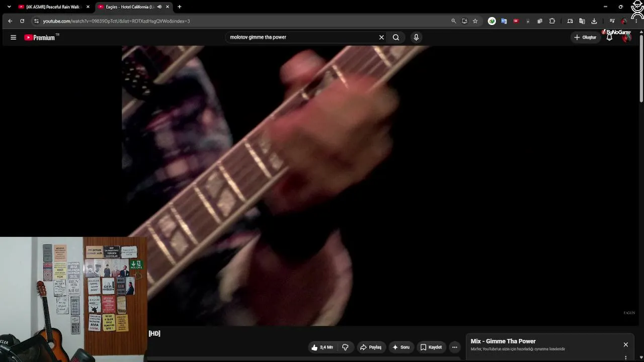Go back with the browser back arrow
The width and height of the screenshot is (644, 362).
10,21
